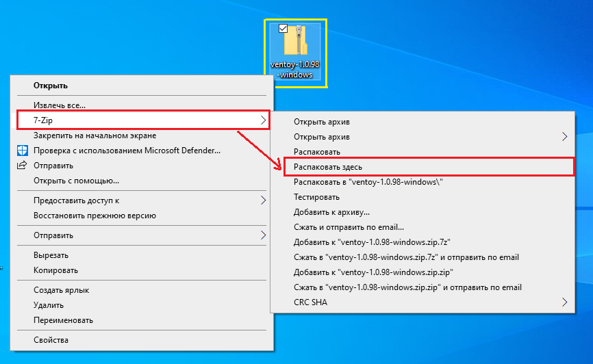Image resolution: width=593 pixels, height=364 pixels.
Task: Expand the lower Отправить submenu arrow
Action: pos(263,235)
